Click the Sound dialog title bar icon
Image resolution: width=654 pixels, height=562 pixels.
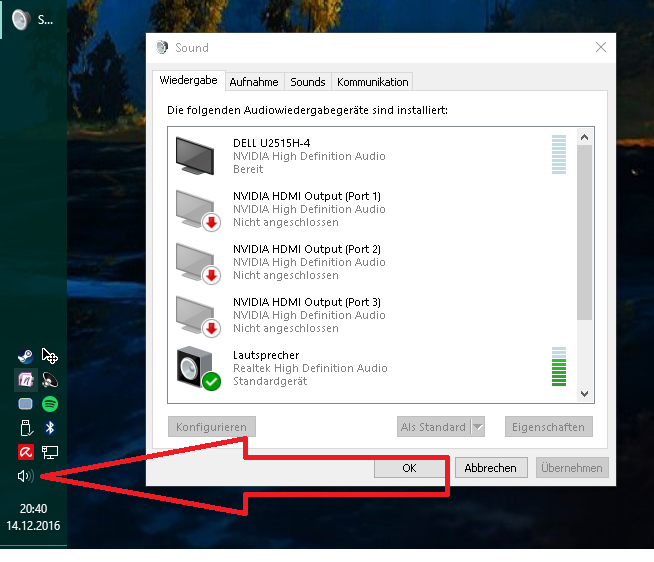[162, 47]
